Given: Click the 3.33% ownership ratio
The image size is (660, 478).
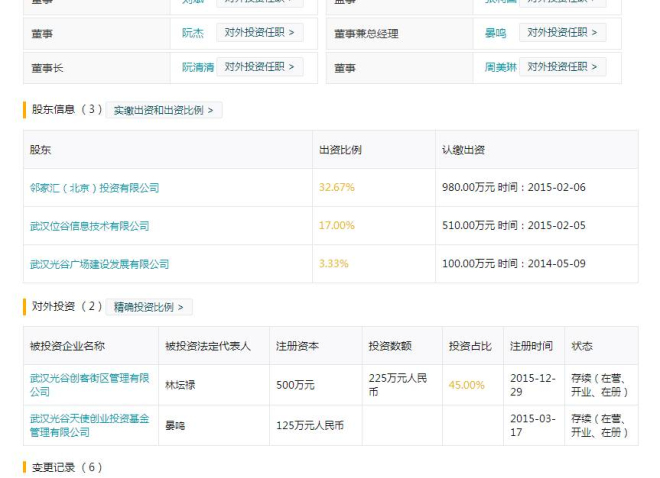Looking at the screenshot, I should (x=334, y=264).
